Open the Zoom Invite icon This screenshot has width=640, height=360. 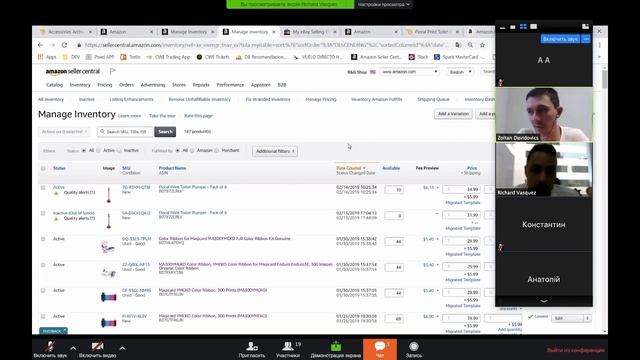pos(252,347)
